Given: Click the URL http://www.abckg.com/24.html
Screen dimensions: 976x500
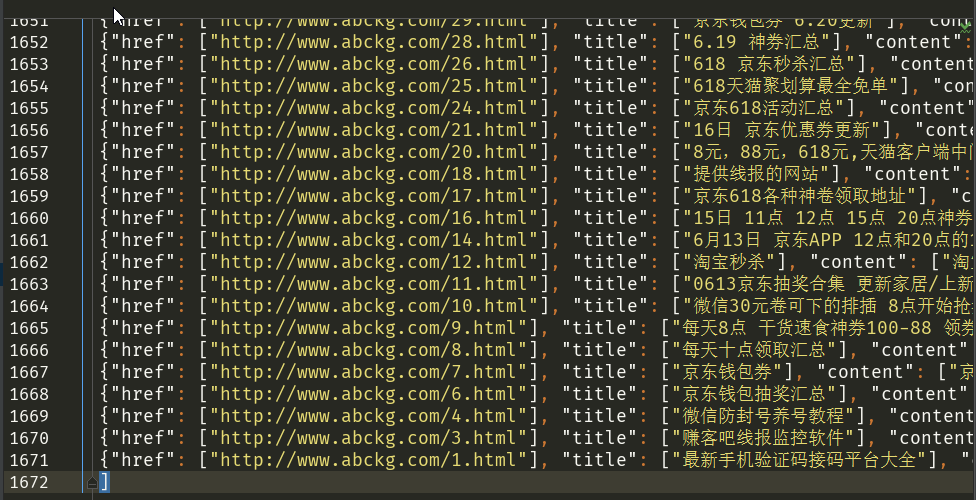Looking at the screenshot, I should tap(374, 108).
